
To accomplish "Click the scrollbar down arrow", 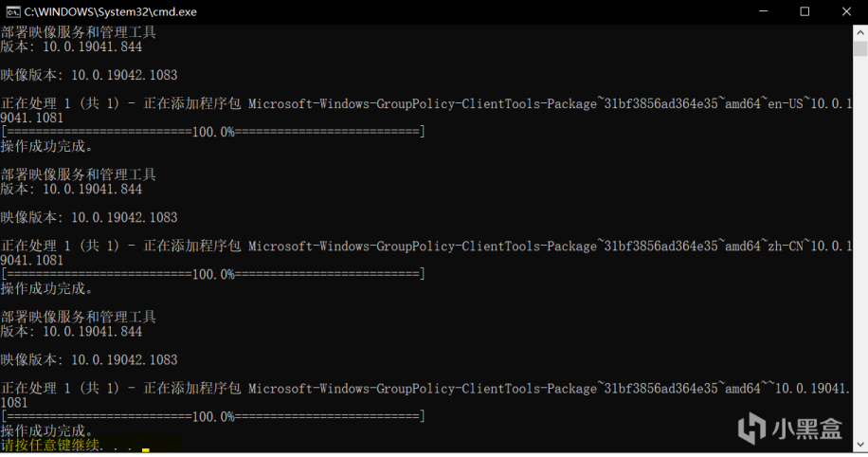I will coord(859,444).
